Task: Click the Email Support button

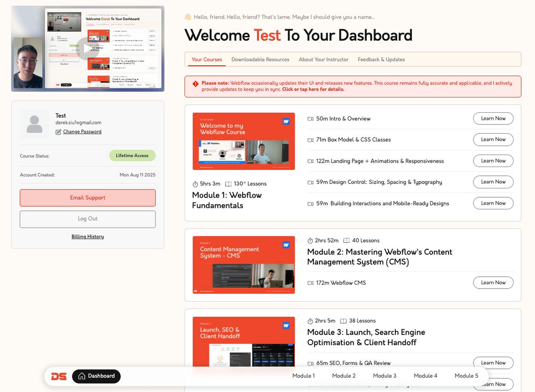Action: (x=88, y=198)
